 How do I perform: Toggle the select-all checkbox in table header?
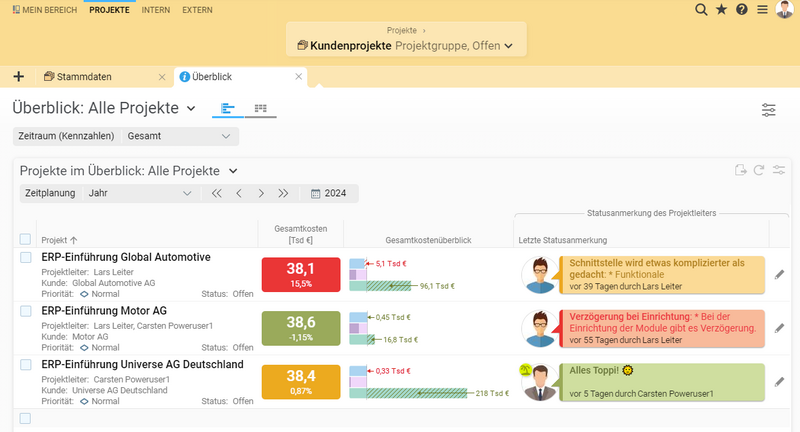[25, 239]
